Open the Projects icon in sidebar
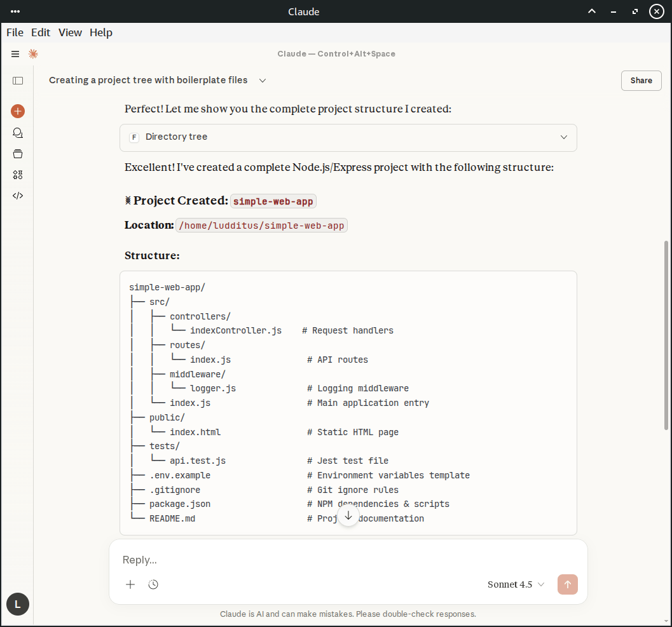 pyautogui.click(x=18, y=154)
